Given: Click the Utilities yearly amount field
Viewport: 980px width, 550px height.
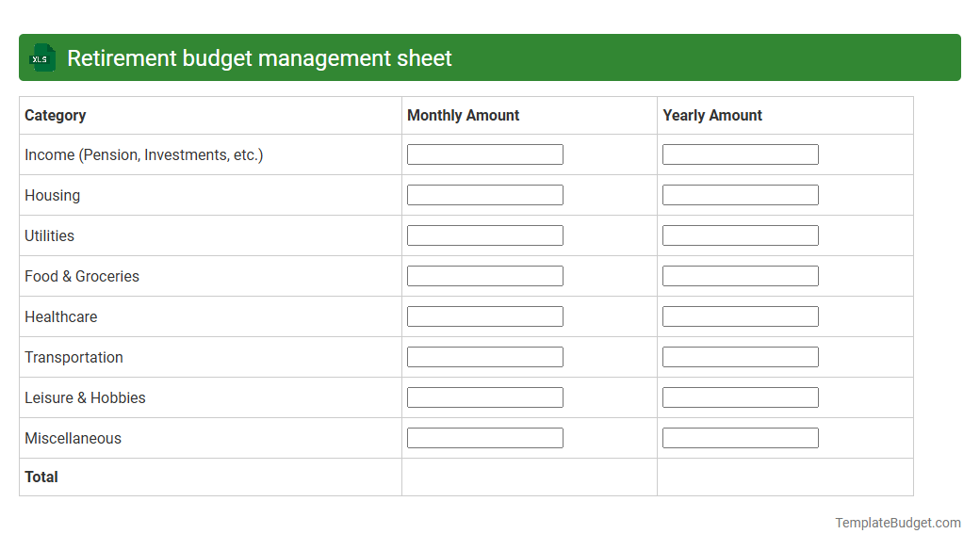Looking at the screenshot, I should [x=741, y=235].
